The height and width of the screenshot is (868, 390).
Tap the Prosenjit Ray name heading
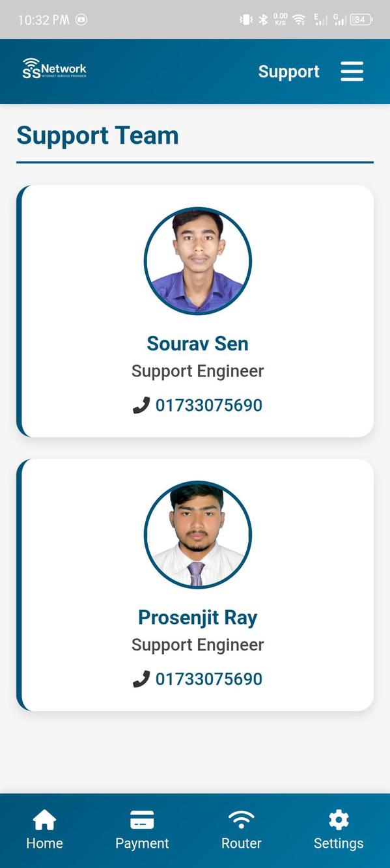198,617
